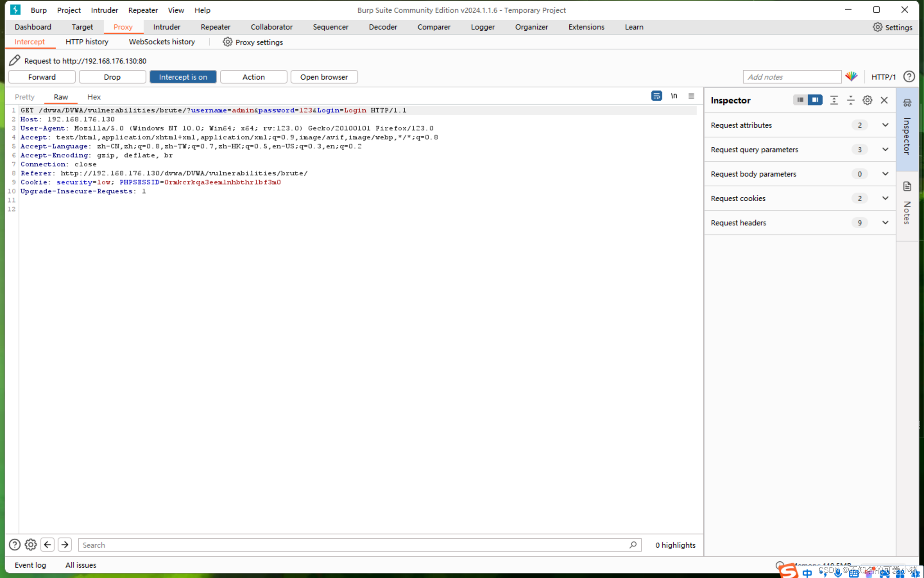The image size is (924, 578).
Task: Open search settings gear at bottom
Action: click(x=31, y=545)
